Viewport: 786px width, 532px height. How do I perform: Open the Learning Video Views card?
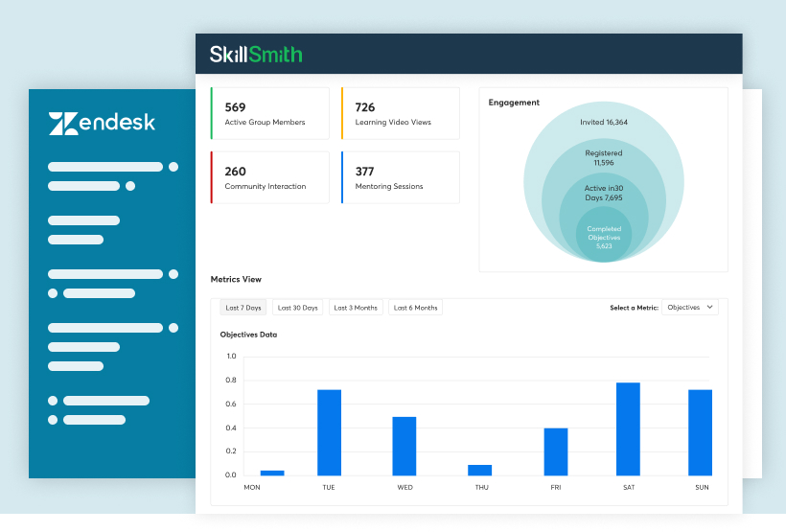click(400, 113)
